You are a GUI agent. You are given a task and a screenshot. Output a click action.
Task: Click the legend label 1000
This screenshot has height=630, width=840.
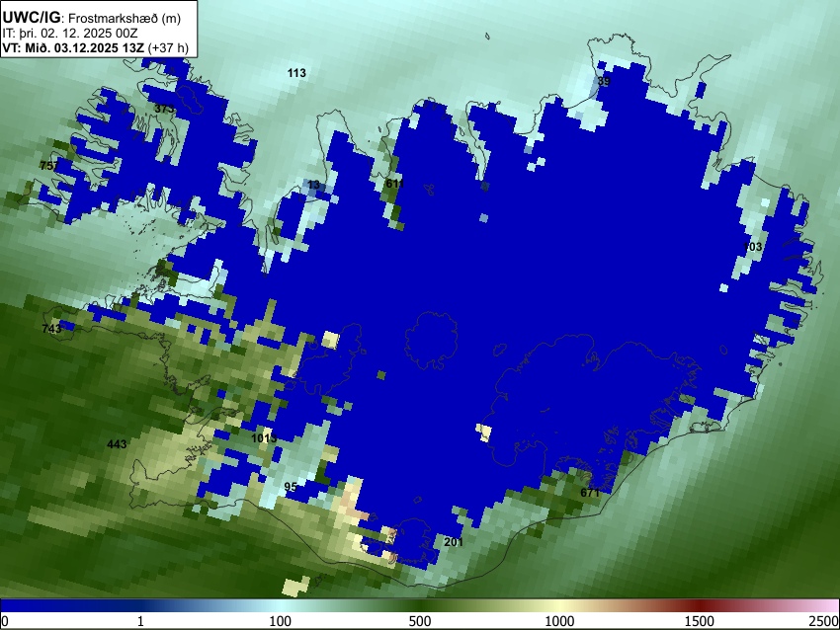(559, 621)
